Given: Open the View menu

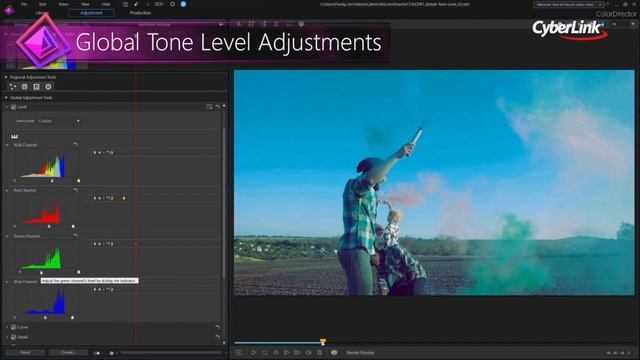Looking at the screenshot, I should [x=85, y=4].
